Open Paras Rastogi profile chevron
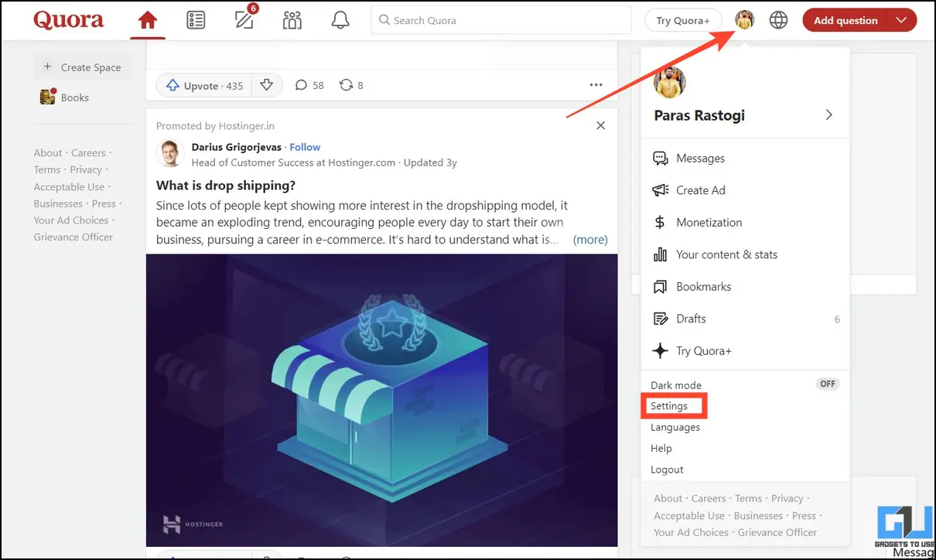936x560 pixels. [828, 114]
